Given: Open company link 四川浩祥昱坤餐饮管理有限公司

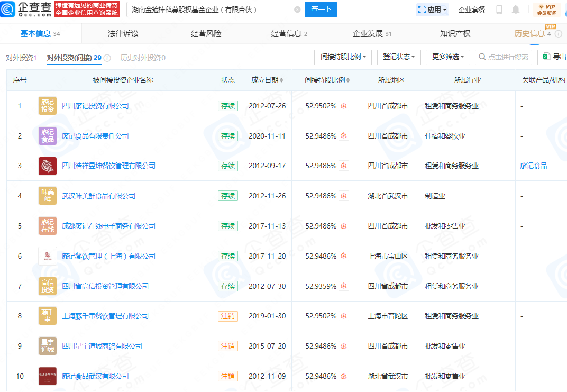Looking at the screenshot, I should 108,166.
